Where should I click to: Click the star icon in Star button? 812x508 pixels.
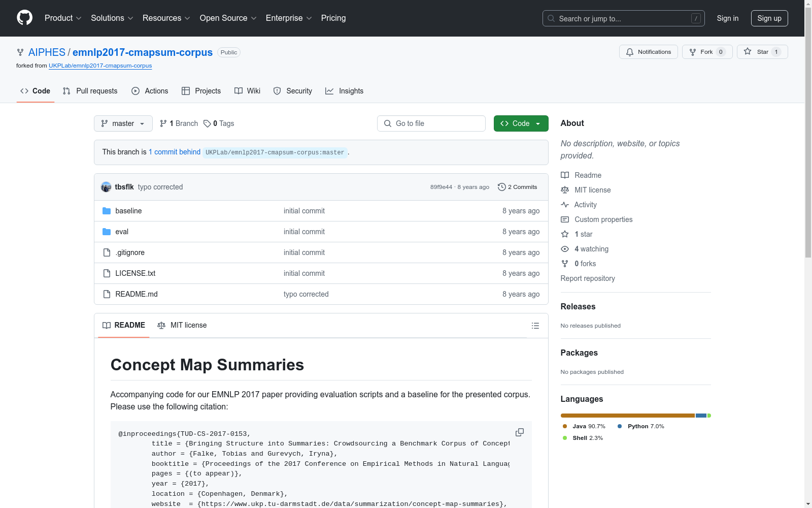tap(748, 51)
